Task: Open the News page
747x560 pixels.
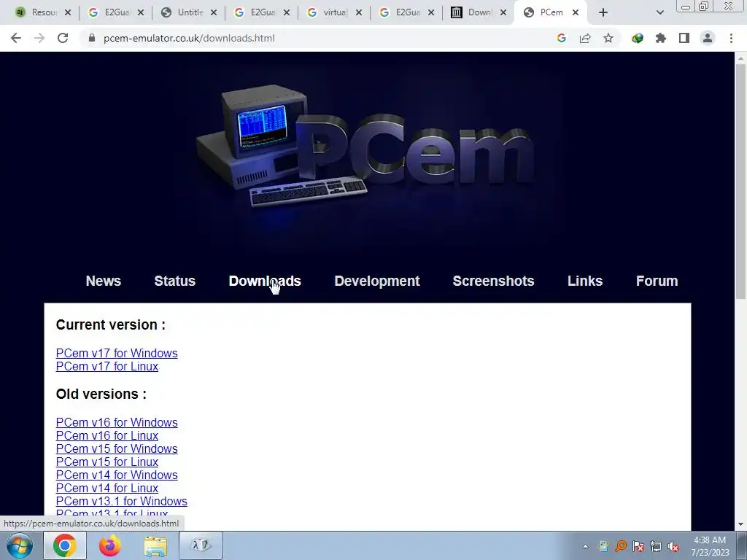Action: coord(104,281)
